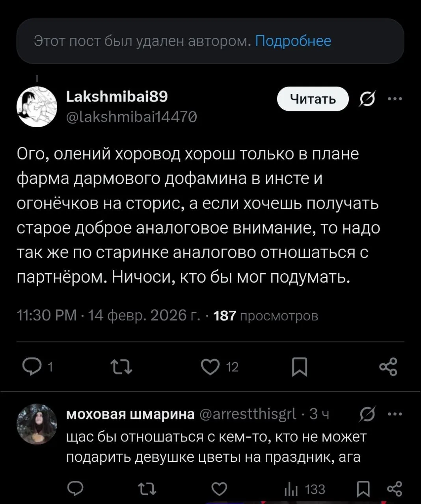This screenshot has height=504, width=421.
Task: Open more options for моховая шмарина's reply
Action: click(395, 414)
